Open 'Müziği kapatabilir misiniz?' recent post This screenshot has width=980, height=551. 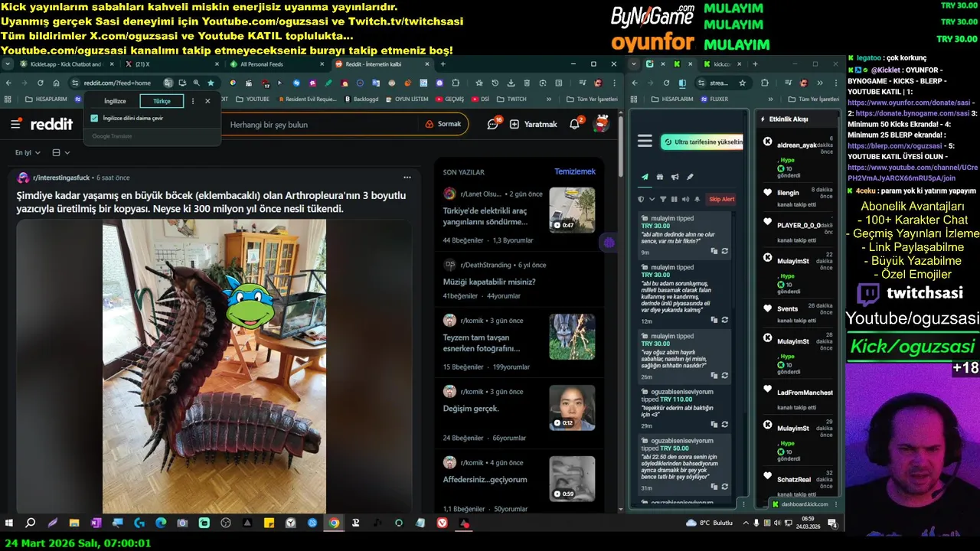point(489,282)
